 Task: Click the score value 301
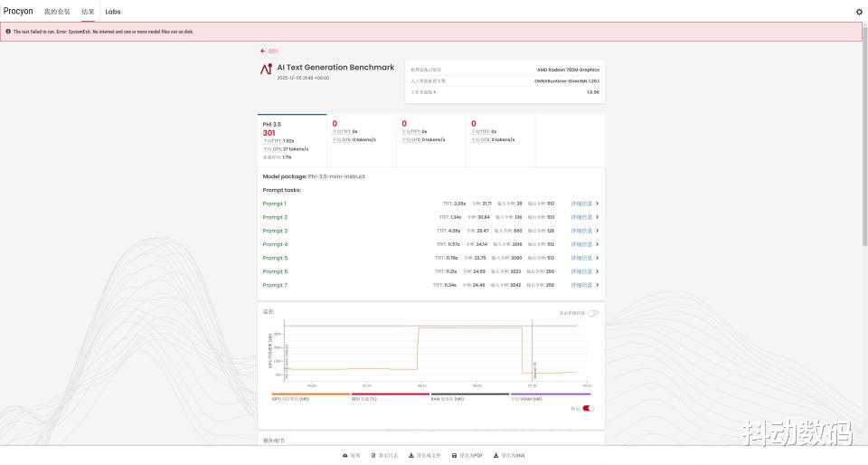(x=269, y=133)
